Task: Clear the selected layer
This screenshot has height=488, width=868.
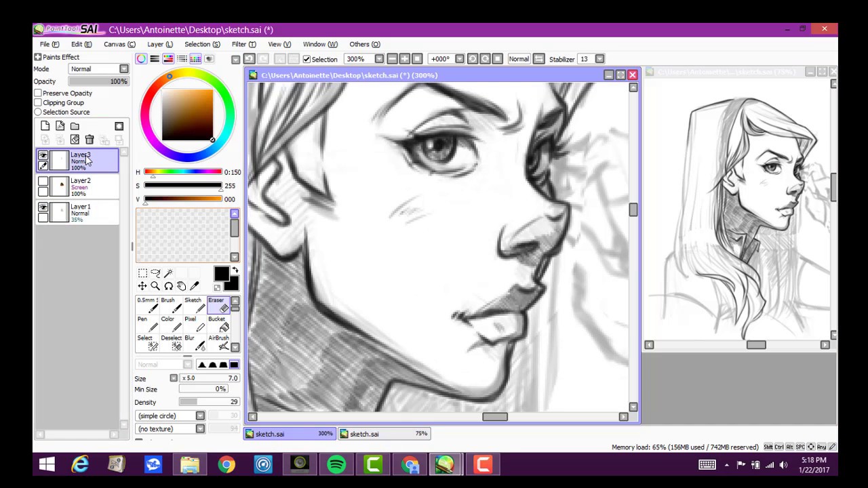Action: [75, 140]
